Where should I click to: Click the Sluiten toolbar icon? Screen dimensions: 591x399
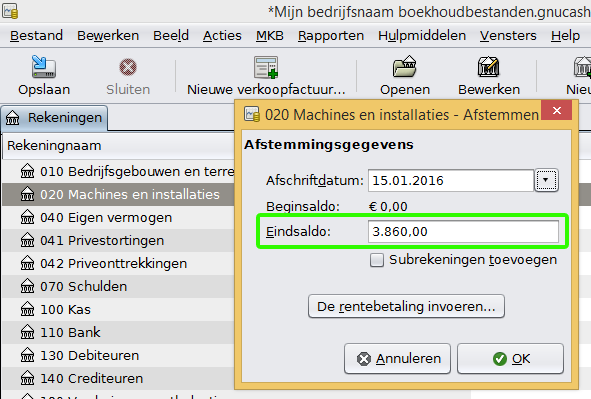128,67
